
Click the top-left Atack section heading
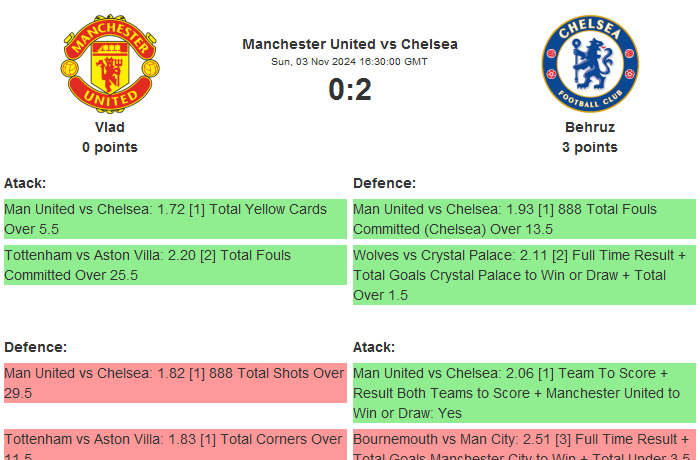tap(25, 183)
